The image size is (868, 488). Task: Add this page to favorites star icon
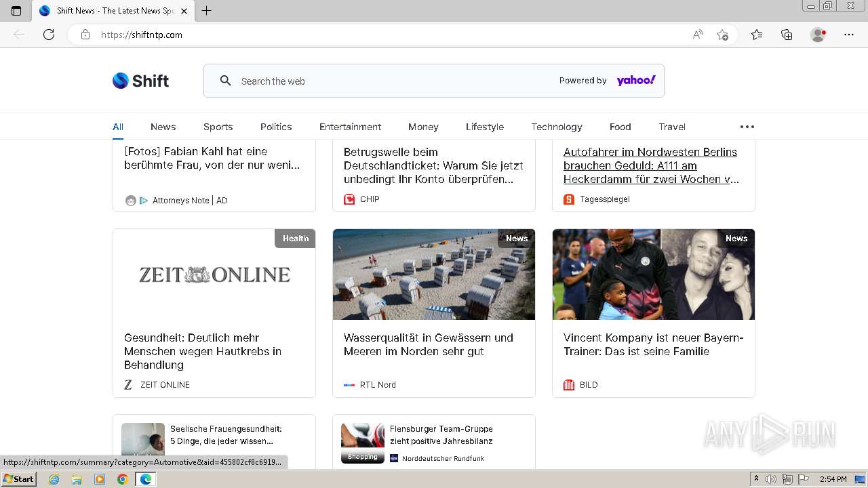pyautogui.click(x=722, y=35)
